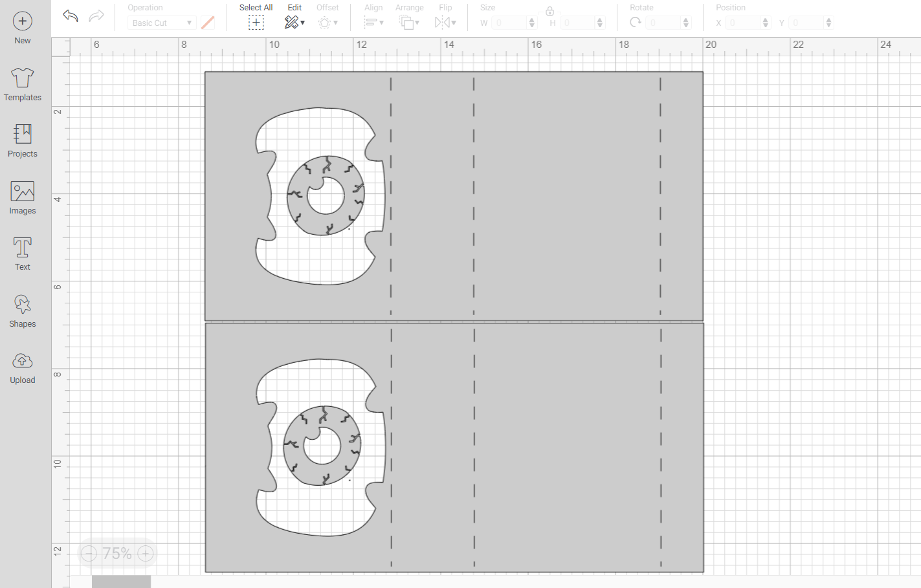Expand the Flip options
Screen dimensions: 921x588
click(x=445, y=21)
